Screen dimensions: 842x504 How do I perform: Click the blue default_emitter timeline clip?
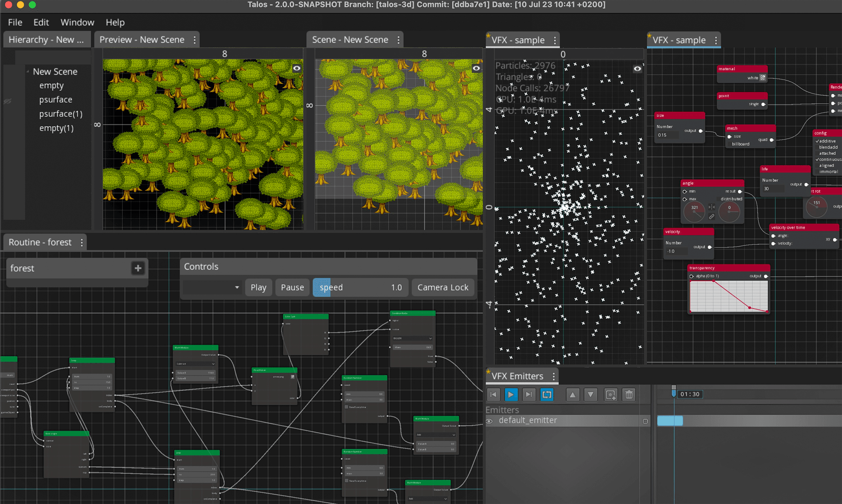coord(670,421)
